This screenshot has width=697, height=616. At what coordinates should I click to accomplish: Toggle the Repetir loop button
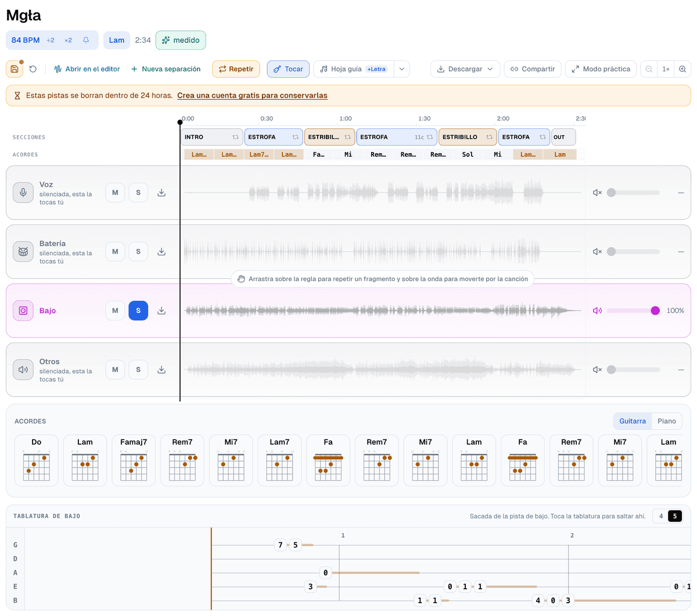tap(236, 69)
